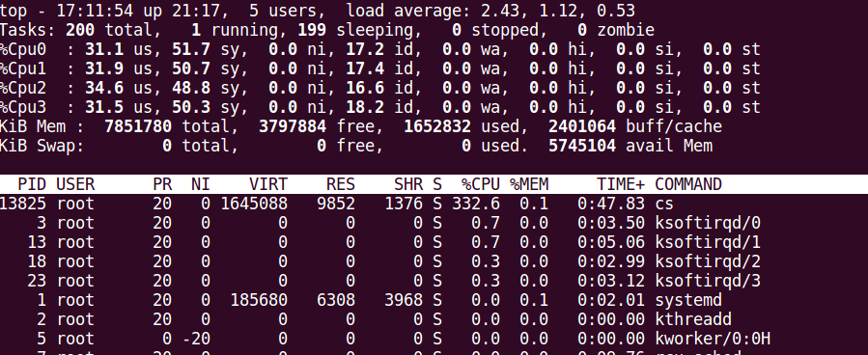The width and height of the screenshot is (868, 355).
Task: Click the 0:47.83 time value
Action: (611, 205)
